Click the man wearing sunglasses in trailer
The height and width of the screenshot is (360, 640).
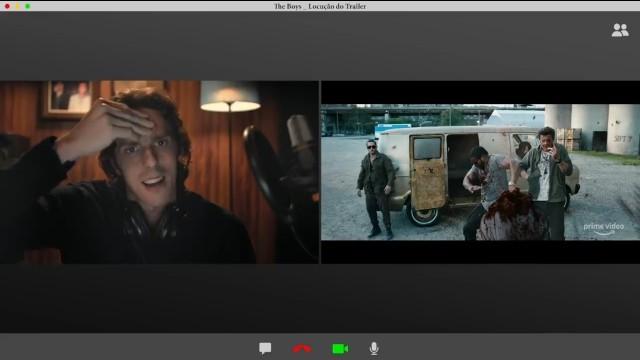[x=376, y=189]
